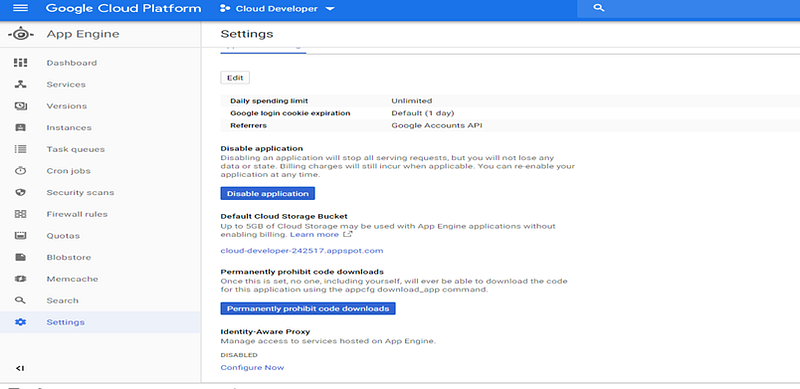Viewport: 800px width, 389px height.
Task: Click the Configure Now link
Action: point(252,368)
